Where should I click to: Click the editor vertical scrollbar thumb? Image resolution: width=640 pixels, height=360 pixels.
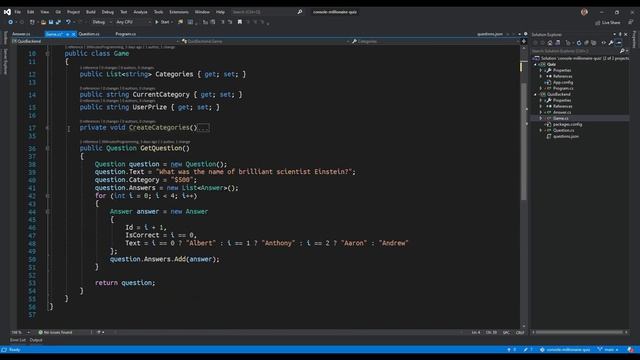[524, 141]
